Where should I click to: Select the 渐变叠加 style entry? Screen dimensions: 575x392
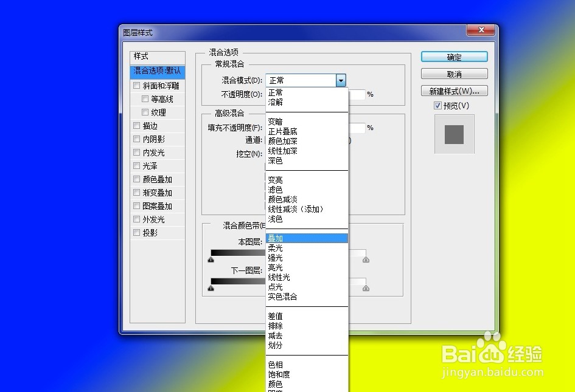157,192
